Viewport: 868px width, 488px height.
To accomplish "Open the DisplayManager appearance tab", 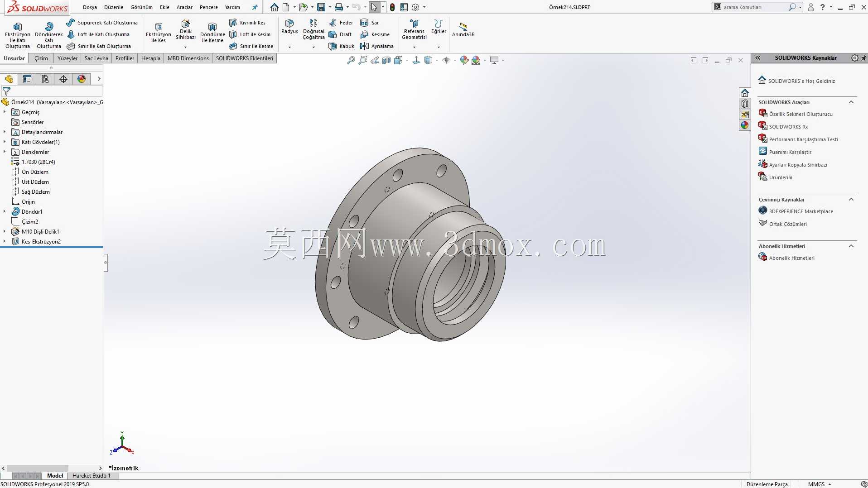I will (x=82, y=79).
